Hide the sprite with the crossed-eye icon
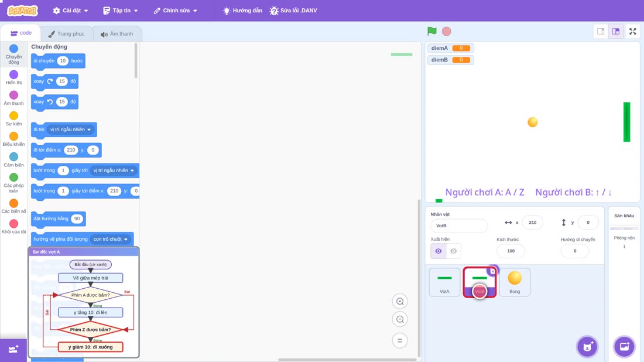The width and height of the screenshot is (644, 362). (453, 251)
